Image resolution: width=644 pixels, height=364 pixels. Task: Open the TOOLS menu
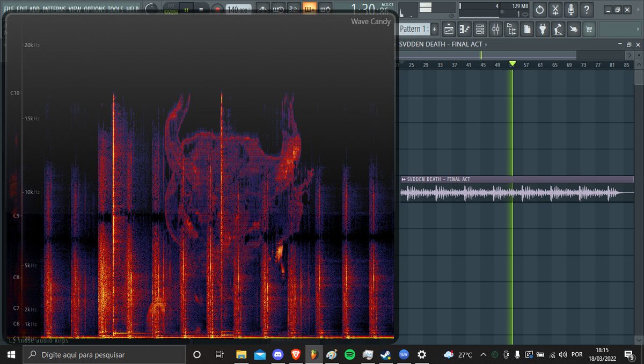tap(115, 9)
